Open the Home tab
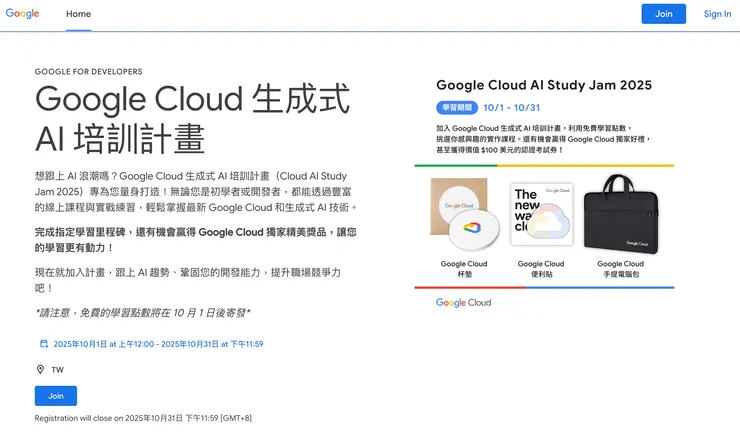 point(78,14)
